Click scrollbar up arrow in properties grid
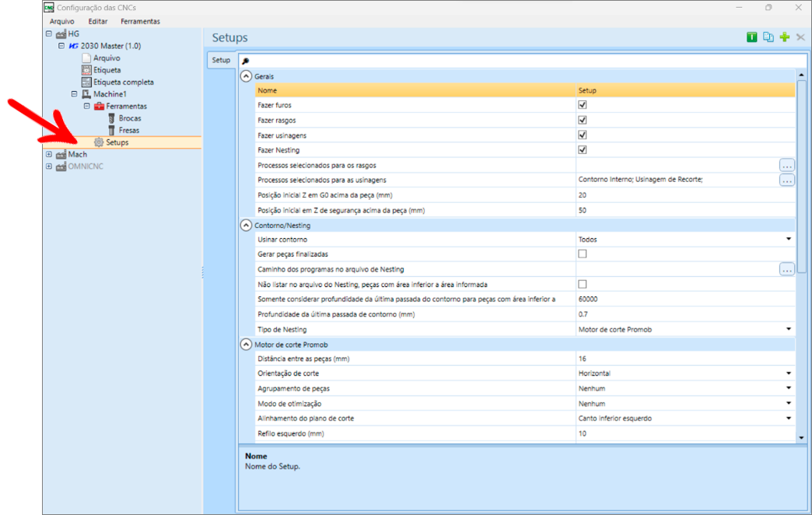812x515 pixels. click(x=802, y=75)
